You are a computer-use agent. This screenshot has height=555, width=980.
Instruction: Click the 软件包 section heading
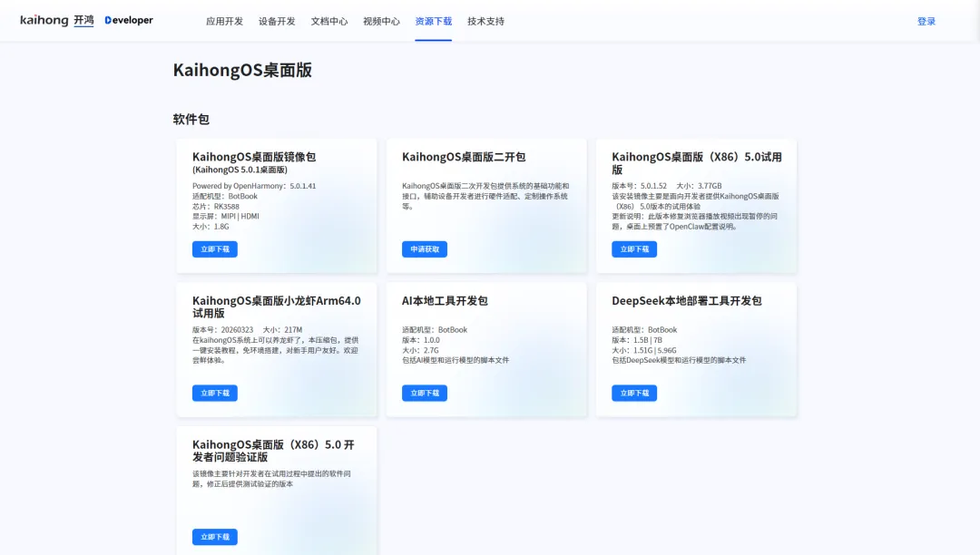point(191,119)
